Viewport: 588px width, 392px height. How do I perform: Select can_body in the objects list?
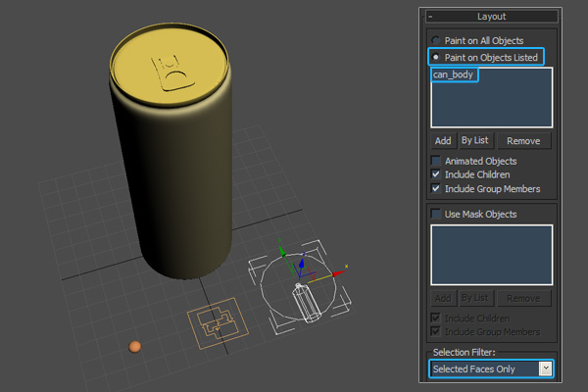454,75
